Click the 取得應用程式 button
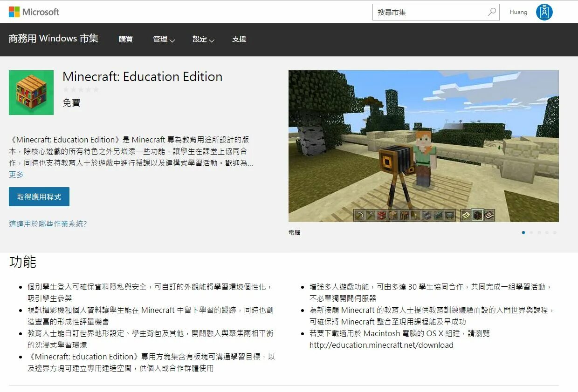 [x=39, y=197]
